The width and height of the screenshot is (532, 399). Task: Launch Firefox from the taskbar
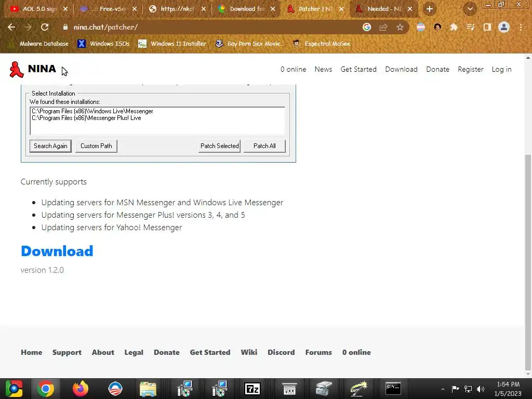[81, 389]
